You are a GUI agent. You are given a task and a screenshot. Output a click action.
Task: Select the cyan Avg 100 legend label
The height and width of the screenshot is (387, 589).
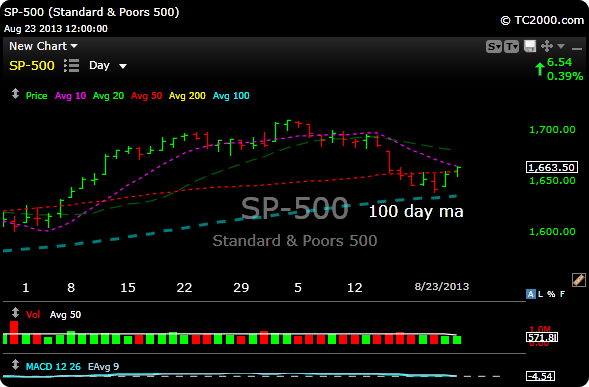tap(231, 96)
